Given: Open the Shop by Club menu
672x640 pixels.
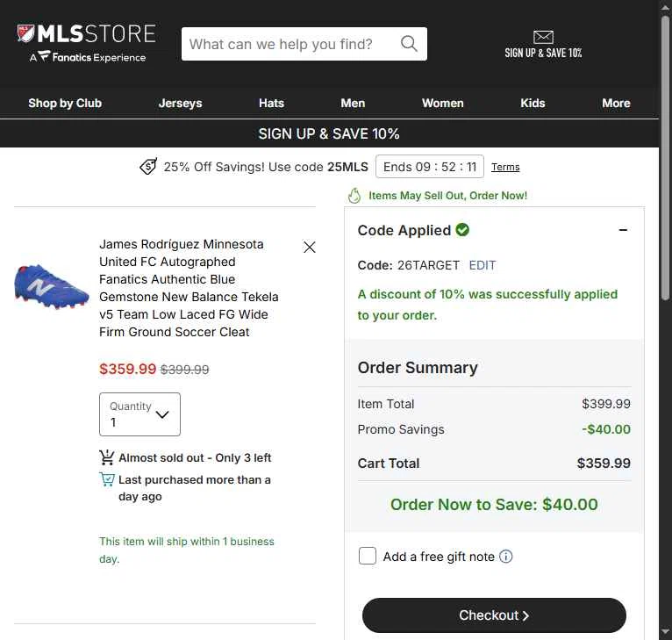Looking at the screenshot, I should click(65, 103).
